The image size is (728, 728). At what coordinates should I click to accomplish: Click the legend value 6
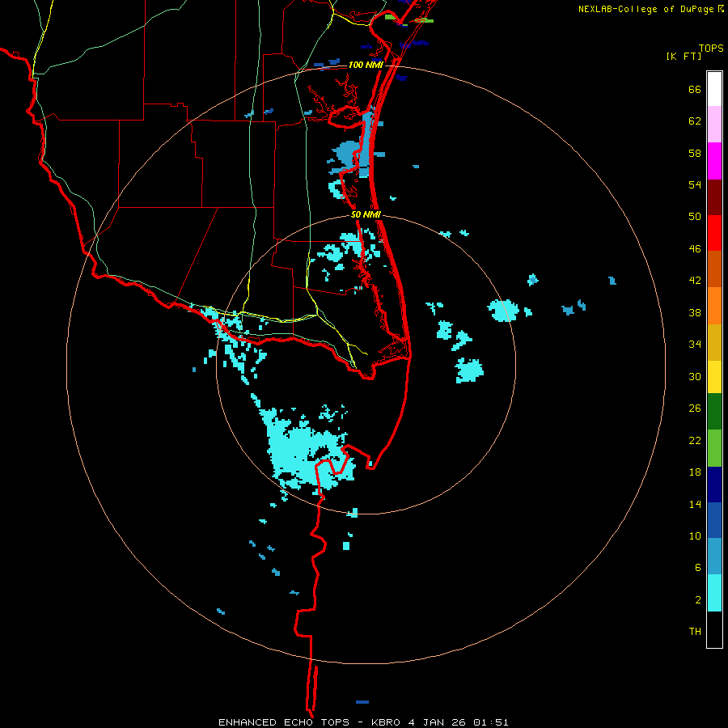(697, 567)
